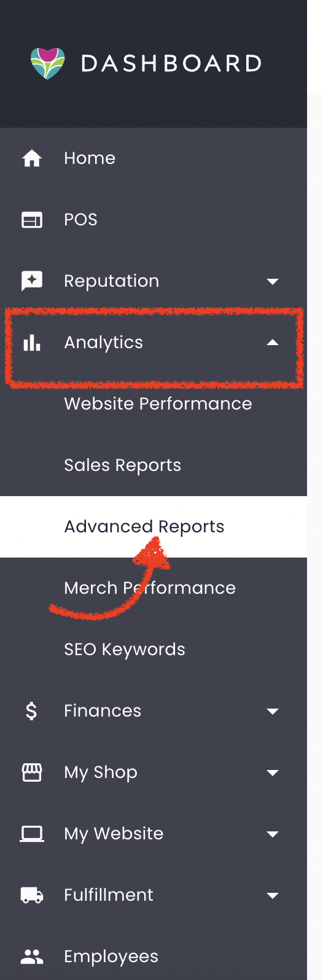This screenshot has width=323, height=980.
Task: Click the Finances dollar sign icon
Action: [x=31, y=711]
